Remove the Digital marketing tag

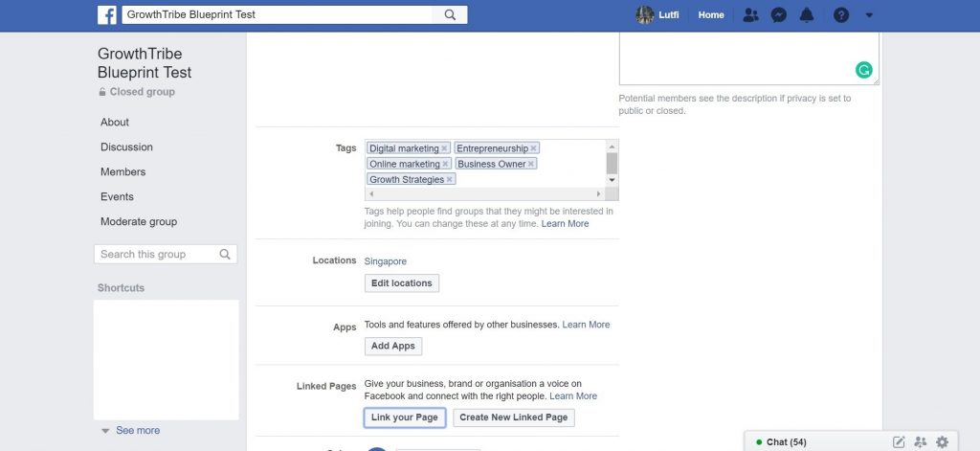(444, 148)
